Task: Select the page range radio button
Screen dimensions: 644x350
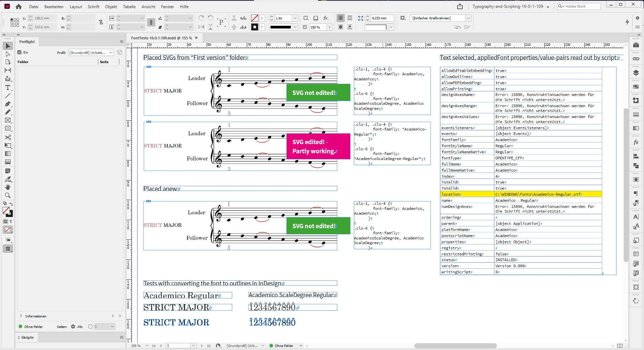Action: tap(90, 327)
